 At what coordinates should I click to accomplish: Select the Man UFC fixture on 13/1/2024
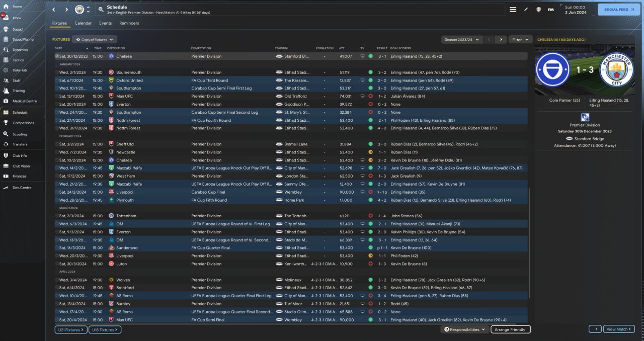(291, 96)
